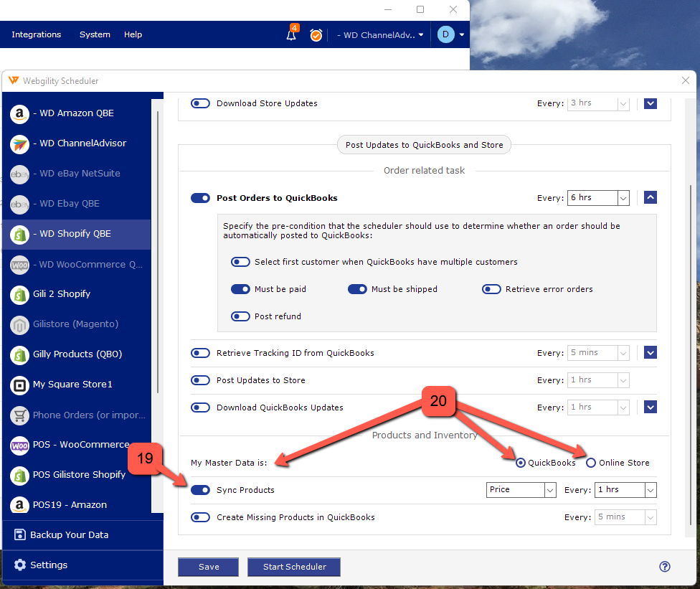Click the store list sidebar scrollbar

pyautogui.click(x=158, y=253)
